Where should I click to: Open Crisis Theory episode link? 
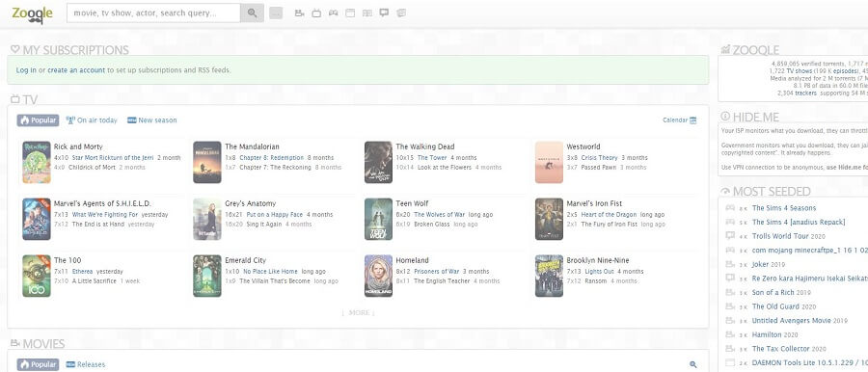pos(600,158)
